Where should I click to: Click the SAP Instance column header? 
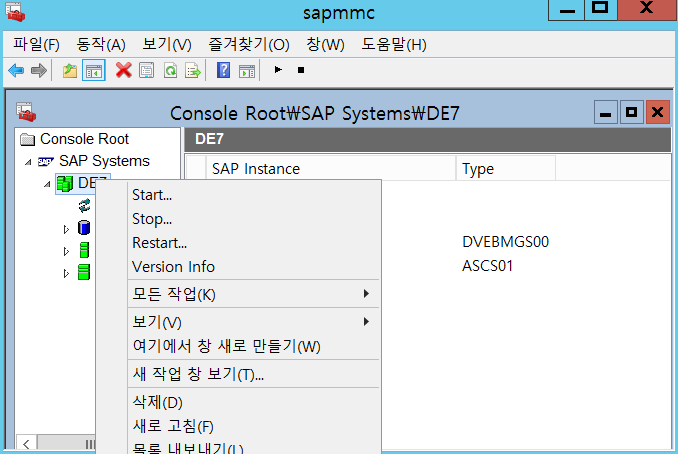(331, 169)
